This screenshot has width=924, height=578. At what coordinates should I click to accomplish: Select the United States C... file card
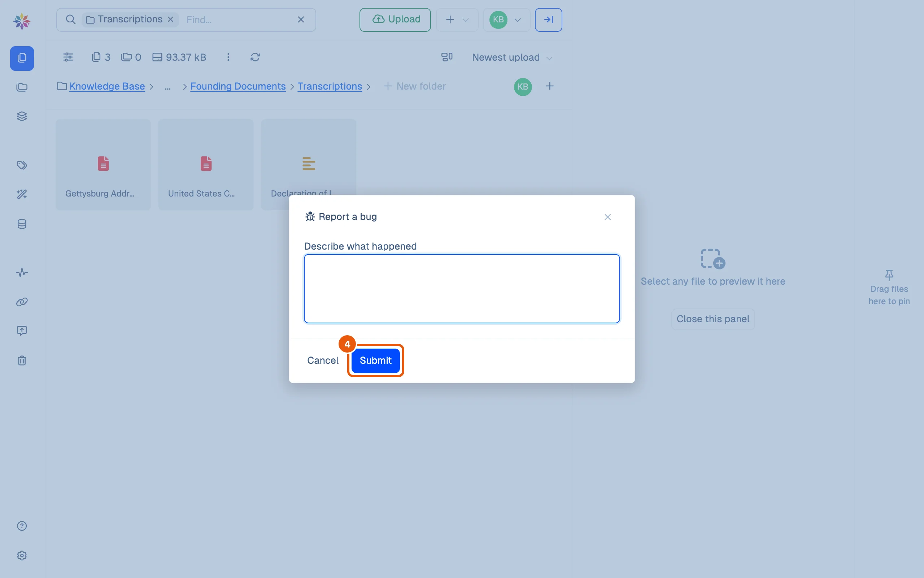tap(206, 164)
